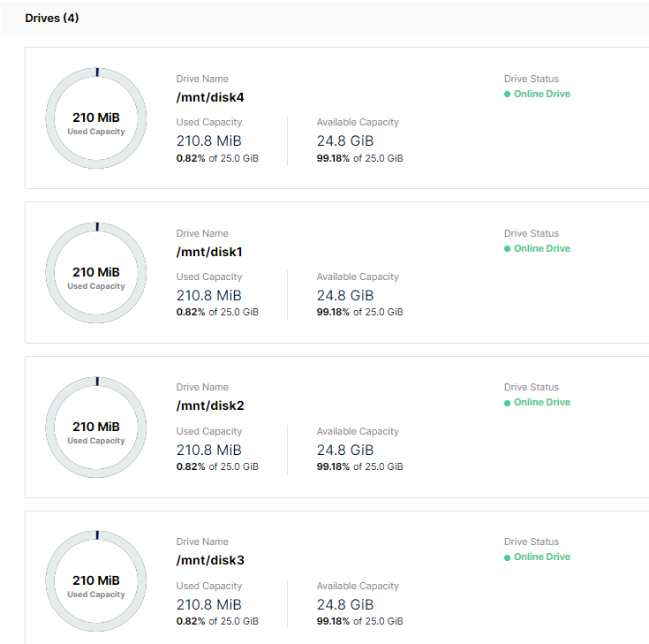Click 24.8 GiB available value for /mnt/disk1
Screen dimensions: 649x644
tap(345, 295)
